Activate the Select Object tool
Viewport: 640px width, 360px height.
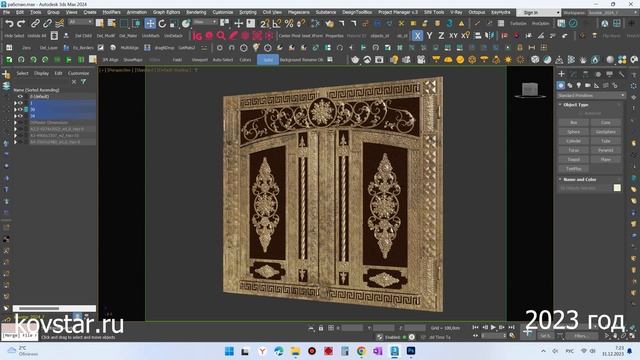point(100,24)
